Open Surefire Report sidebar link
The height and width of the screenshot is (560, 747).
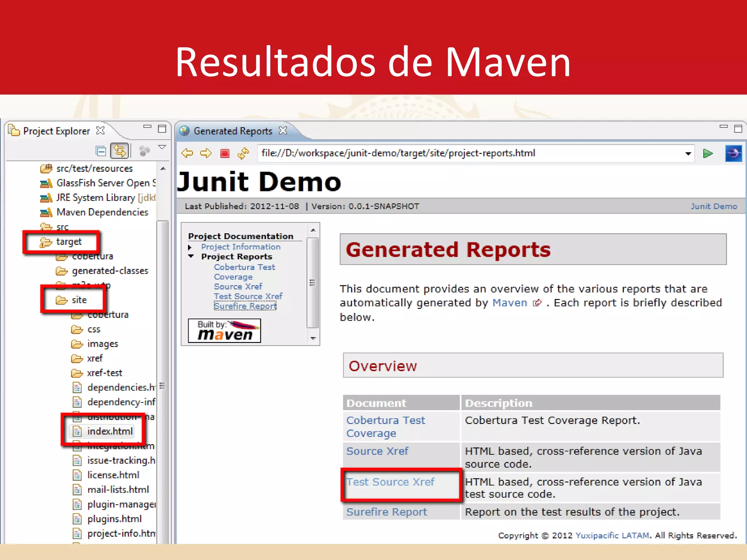click(245, 306)
